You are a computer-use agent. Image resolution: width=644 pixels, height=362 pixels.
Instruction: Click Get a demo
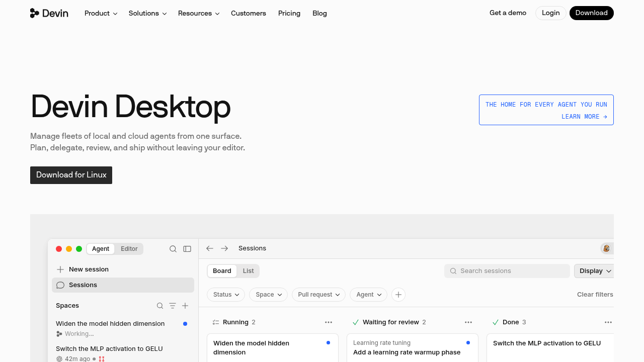coord(508,13)
